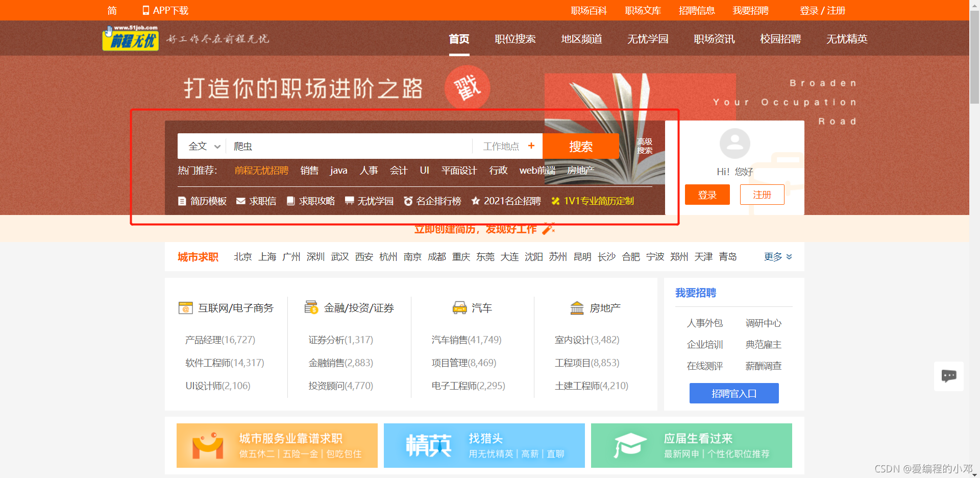
Task: Open 职场资讯 navigation item
Action: tap(714, 39)
